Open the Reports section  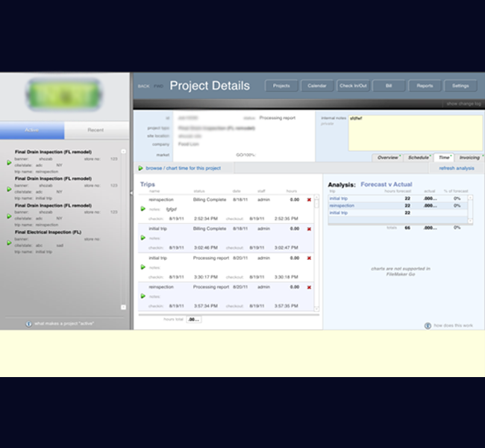[425, 86]
